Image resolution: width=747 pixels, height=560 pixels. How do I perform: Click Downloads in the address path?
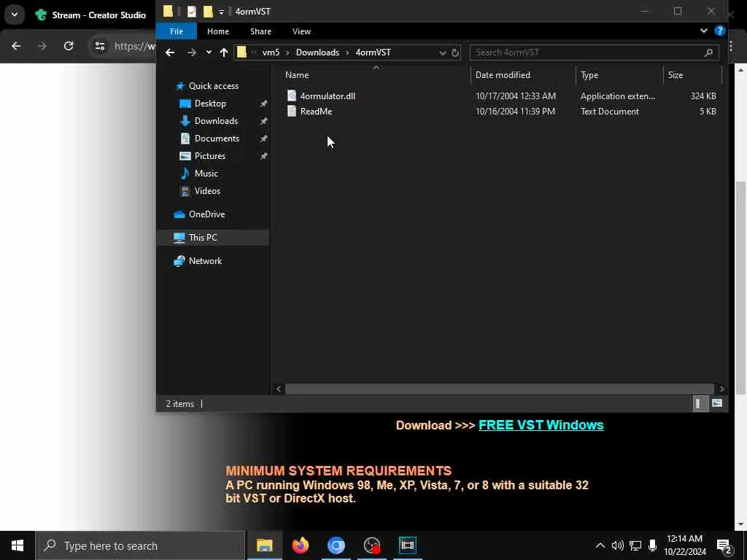click(x=317, y=52)
